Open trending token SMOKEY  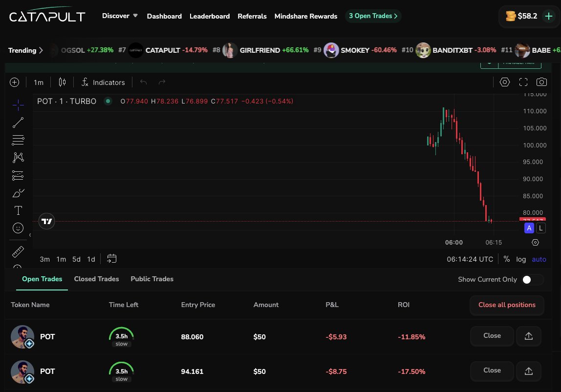(360, 50)
